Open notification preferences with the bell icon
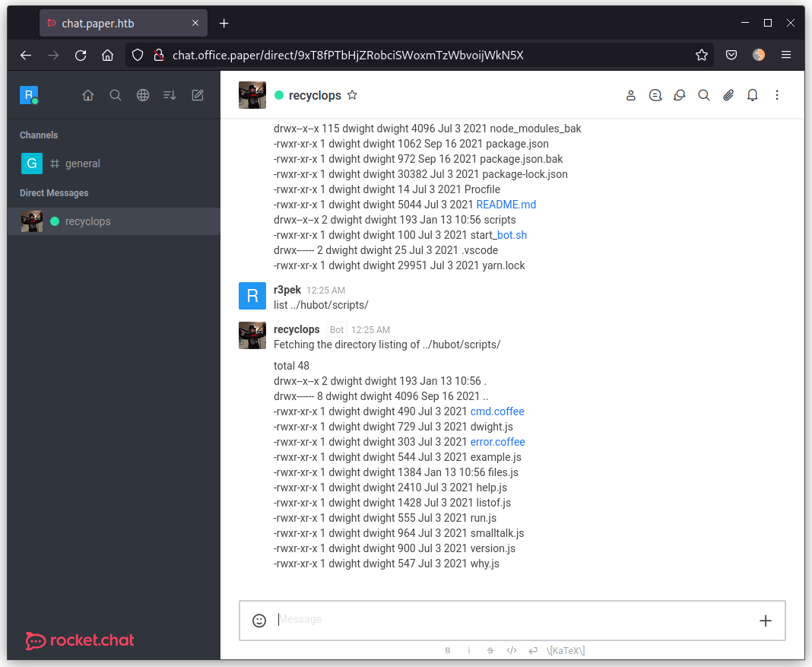Viewport: 812px width, 667px height. (x=752, y=94)
